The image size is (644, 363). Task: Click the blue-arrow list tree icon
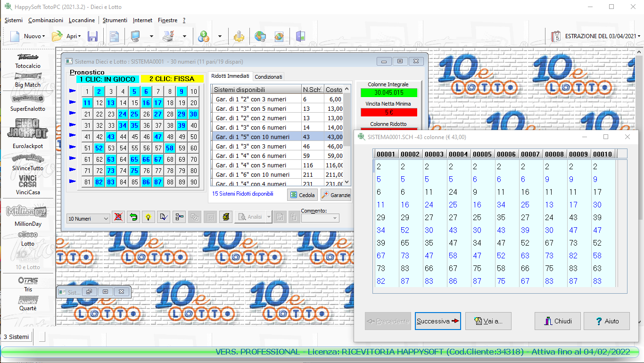(179, 217)
